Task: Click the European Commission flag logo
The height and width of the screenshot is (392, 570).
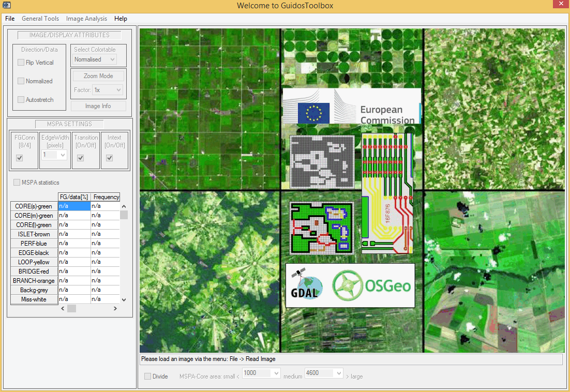Action: tap(313, 113)
